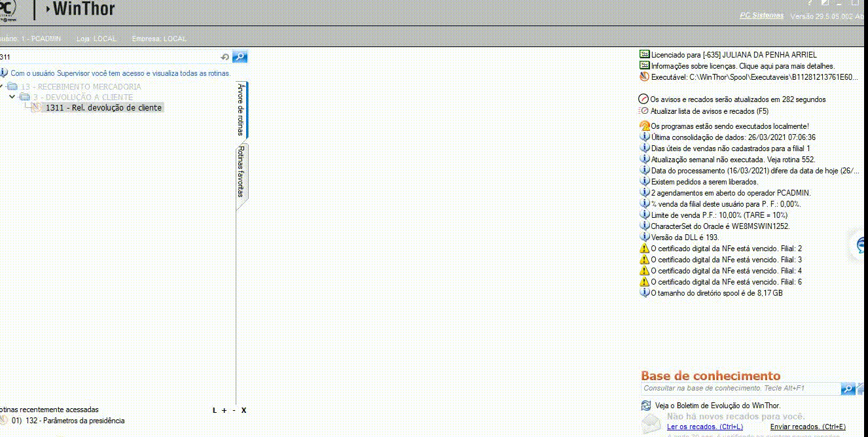Click info icon for CharacterSet do Oracle
The width and height of the screenshot is (868, 437).
(x=645, y=226)
